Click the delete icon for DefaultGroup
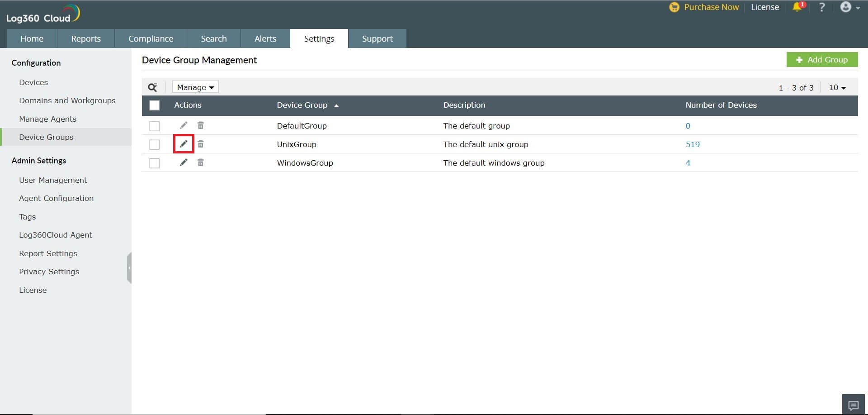Screen dimensions: 868x415 (x=201, y=125)
